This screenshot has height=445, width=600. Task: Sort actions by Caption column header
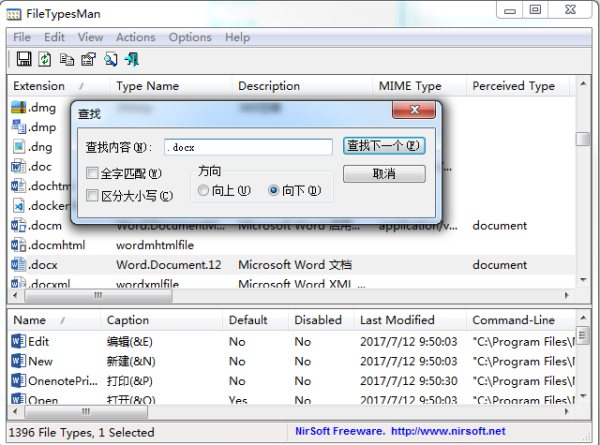(x=161, y=320)
